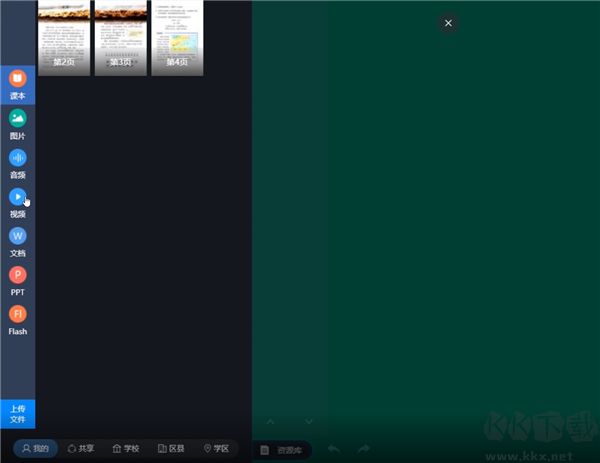Open the 课本 textbook category
Viewport: 600px width, 463px height.
(18, 85)
